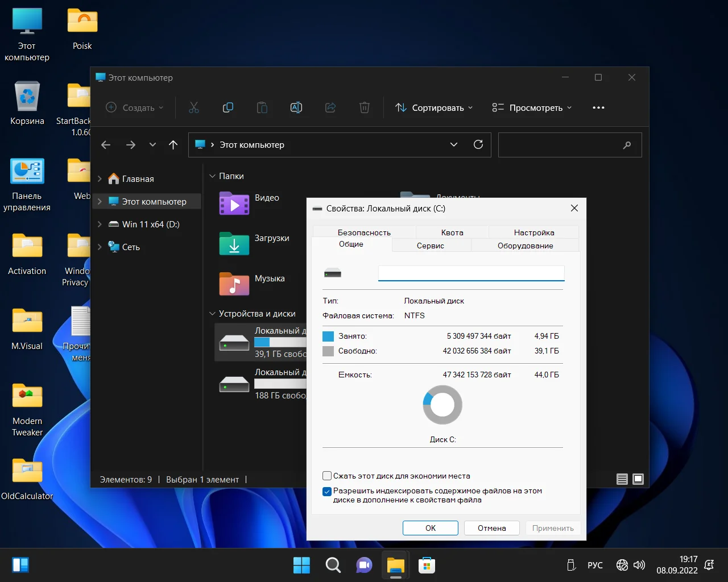Click the Cut scissors icon in toolbar

click(194, 107)
